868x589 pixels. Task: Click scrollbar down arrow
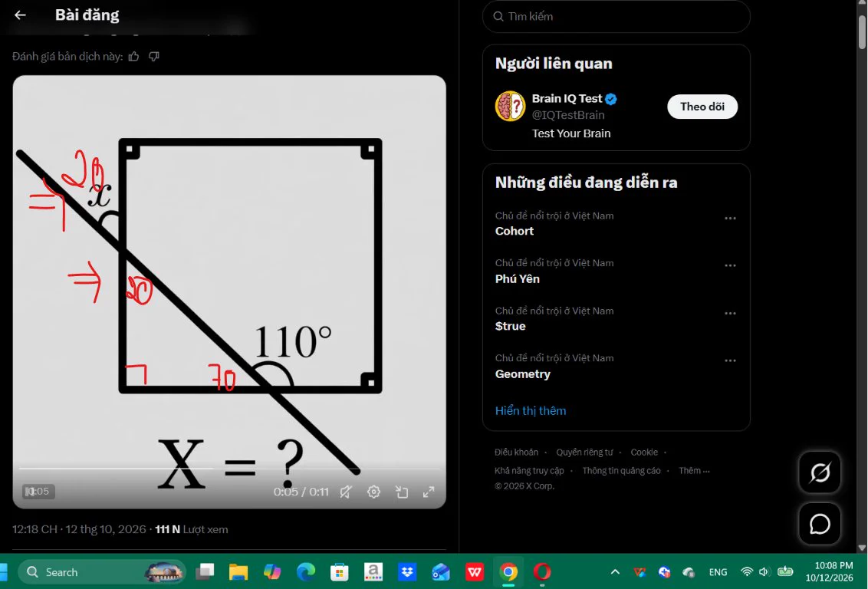tap(862, 548)
